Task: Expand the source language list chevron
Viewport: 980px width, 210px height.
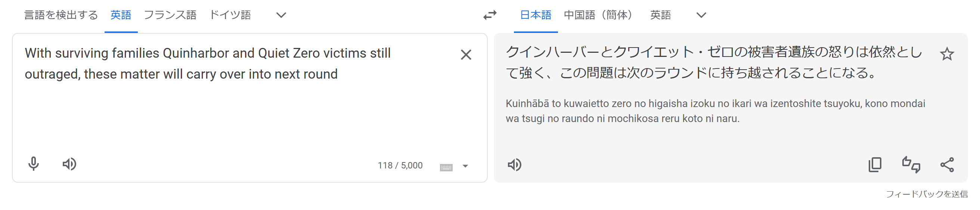Action: (x=281, y=15)
